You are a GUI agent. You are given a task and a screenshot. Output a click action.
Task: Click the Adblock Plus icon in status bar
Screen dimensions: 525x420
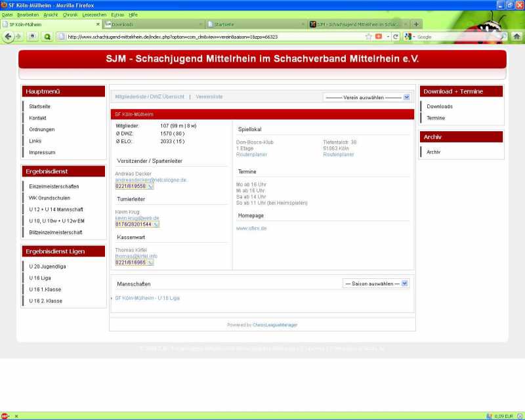tap(5, 416)
